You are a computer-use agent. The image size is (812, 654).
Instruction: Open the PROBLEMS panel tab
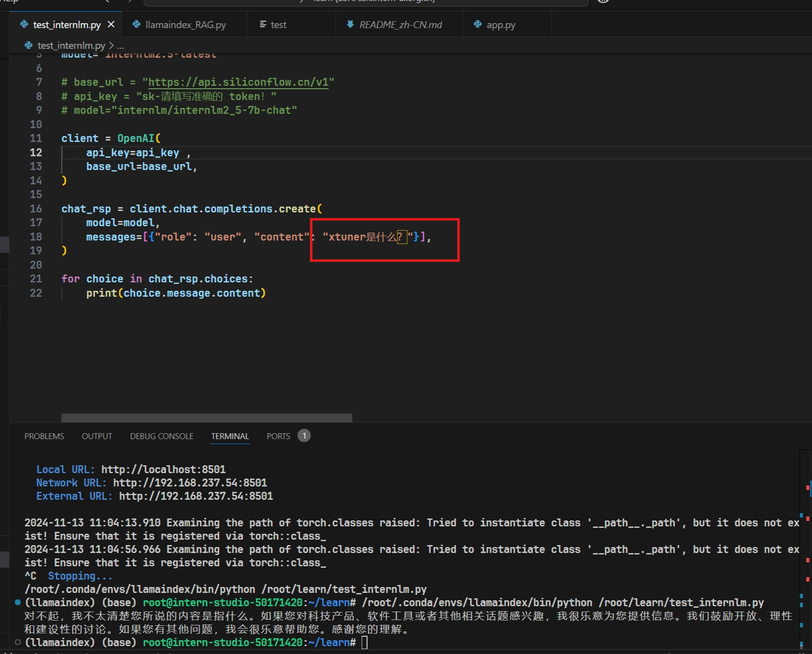pyautogui.click(x=44, y=436)
